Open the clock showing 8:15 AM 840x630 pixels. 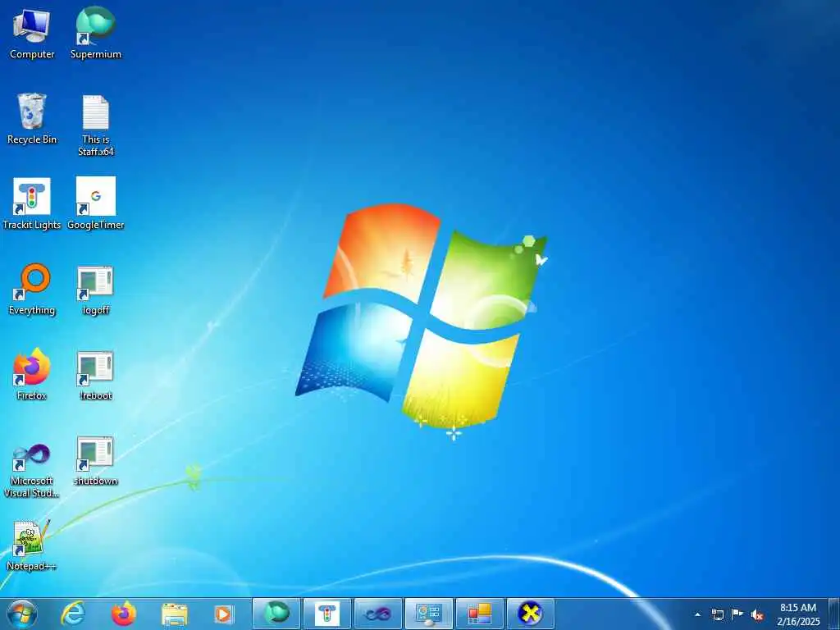(798, 614)
